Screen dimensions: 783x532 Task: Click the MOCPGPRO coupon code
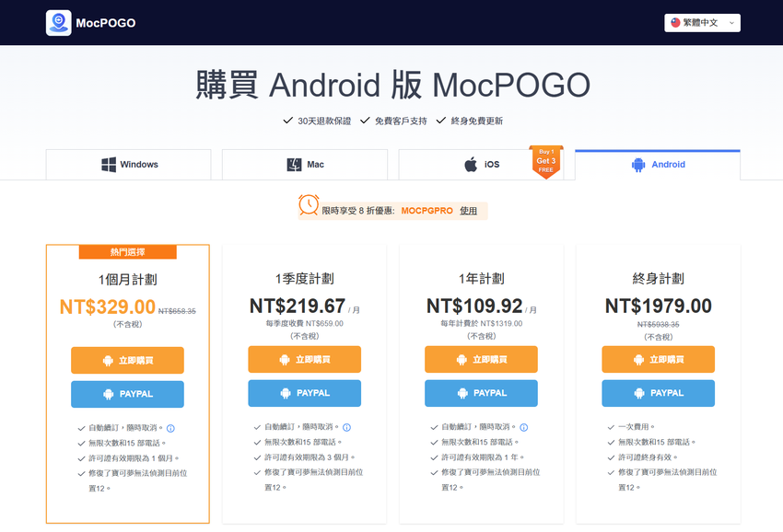(x=427, y=211)
